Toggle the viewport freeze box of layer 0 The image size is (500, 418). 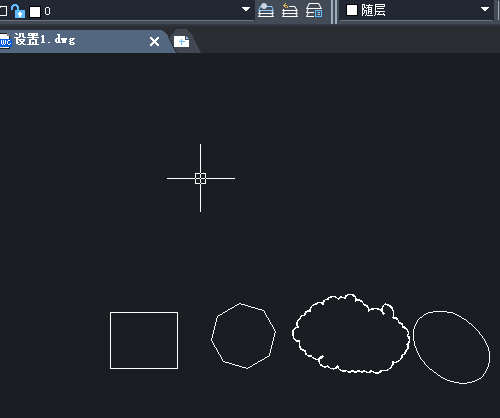(x=3, y=11)
